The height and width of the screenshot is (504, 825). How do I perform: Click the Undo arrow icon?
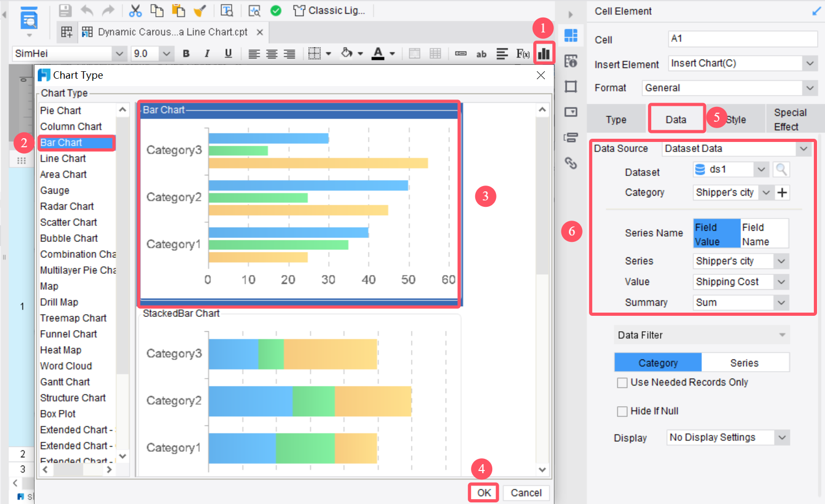[x=87, y=11]
